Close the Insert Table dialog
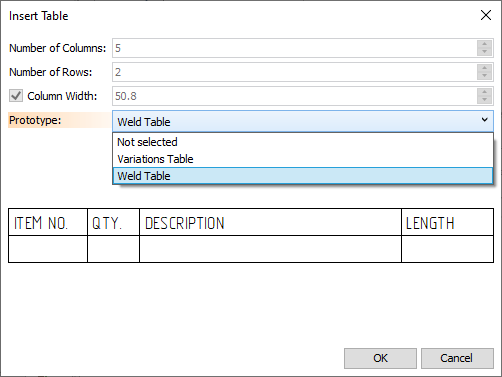This screenshot has width=502, height=377. [x=486, y=15]
